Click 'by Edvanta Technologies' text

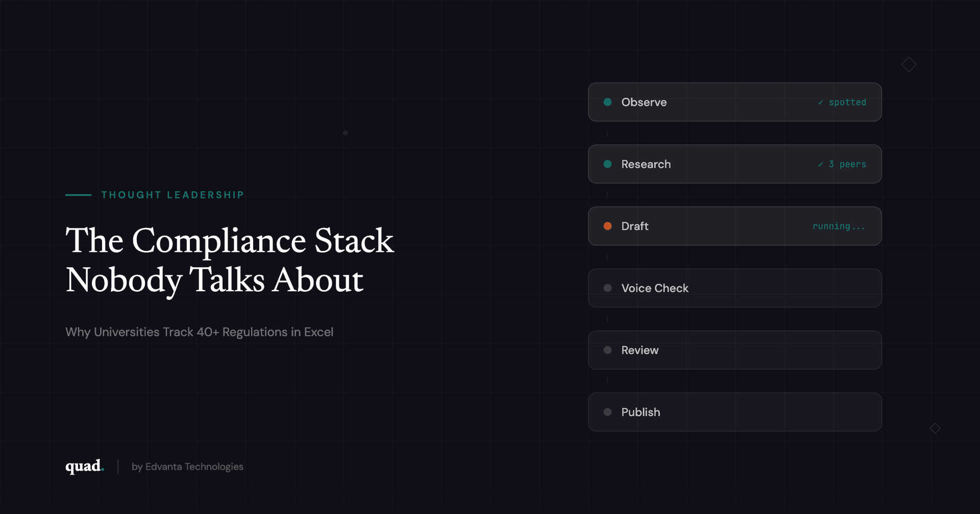187,467
